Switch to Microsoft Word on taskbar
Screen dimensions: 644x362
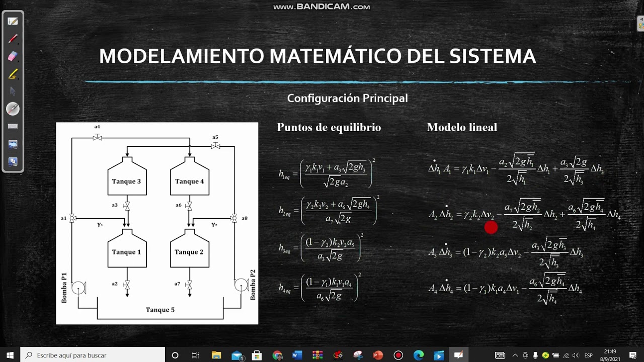click(297, 355)
